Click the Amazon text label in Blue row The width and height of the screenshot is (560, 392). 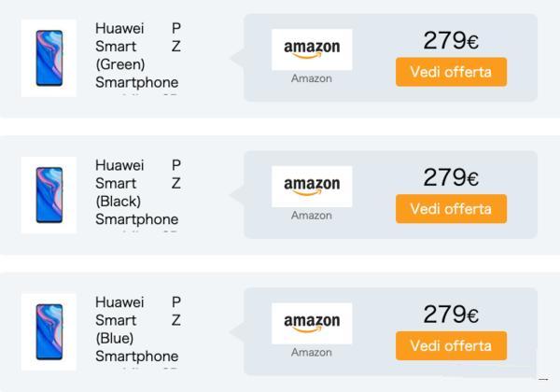pos(312,353)
